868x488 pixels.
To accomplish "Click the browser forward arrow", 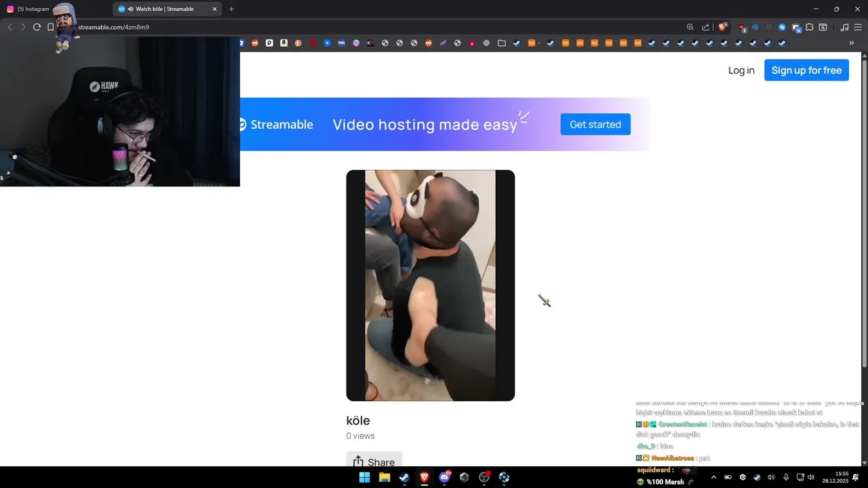I will [x=23, y=27].
